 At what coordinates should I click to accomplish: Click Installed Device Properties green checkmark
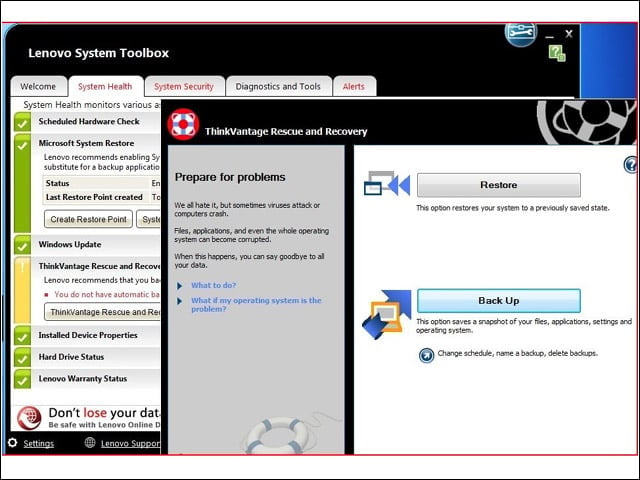click(22, 336)
